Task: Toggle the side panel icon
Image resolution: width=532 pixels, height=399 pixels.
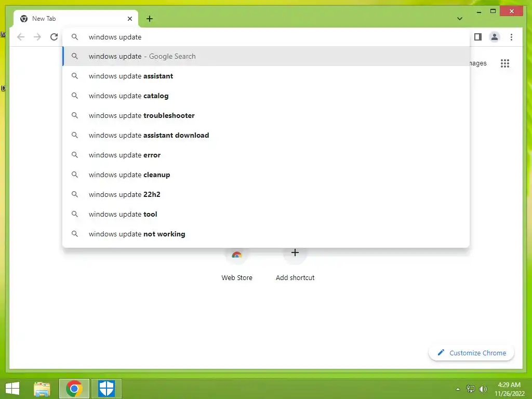Action: [478, 37]
